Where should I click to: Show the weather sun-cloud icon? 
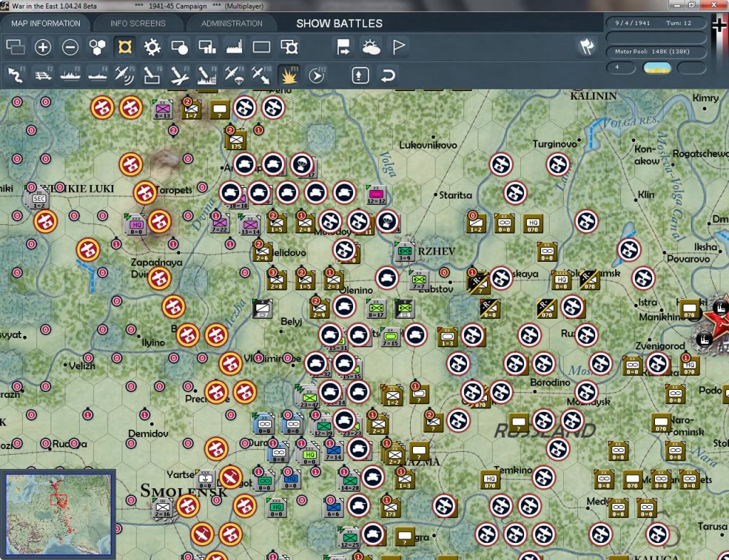371,47
